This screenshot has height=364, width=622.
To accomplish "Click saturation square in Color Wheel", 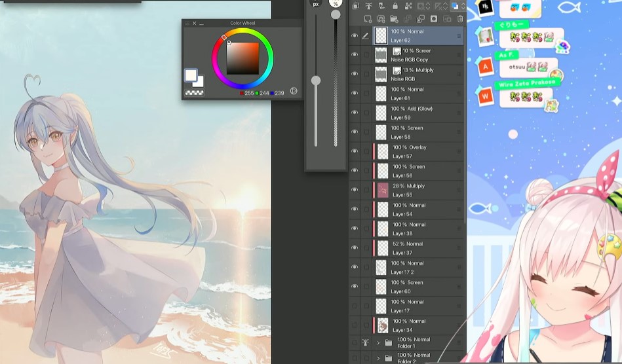I will 243,58.
